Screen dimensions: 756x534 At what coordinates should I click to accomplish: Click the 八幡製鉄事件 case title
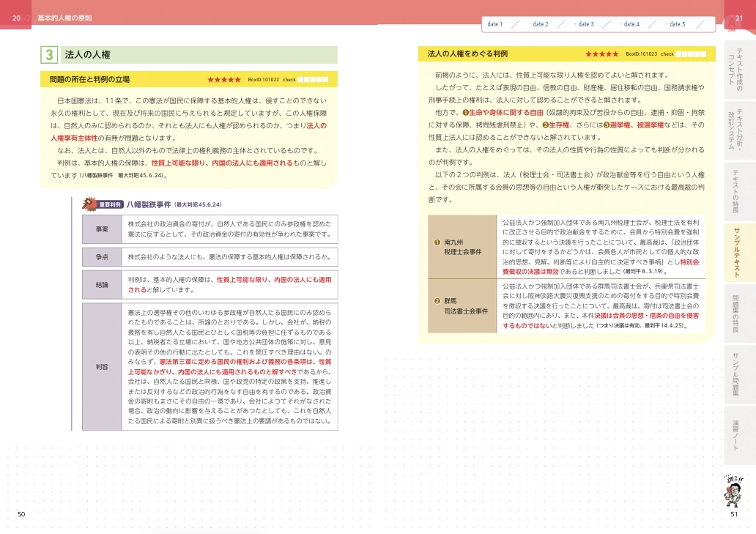(149, 204)
